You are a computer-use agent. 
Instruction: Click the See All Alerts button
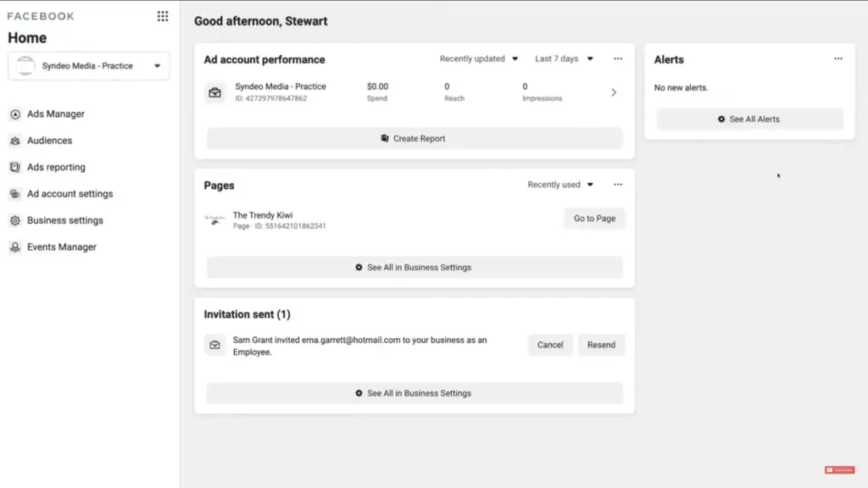coord(749,119)
